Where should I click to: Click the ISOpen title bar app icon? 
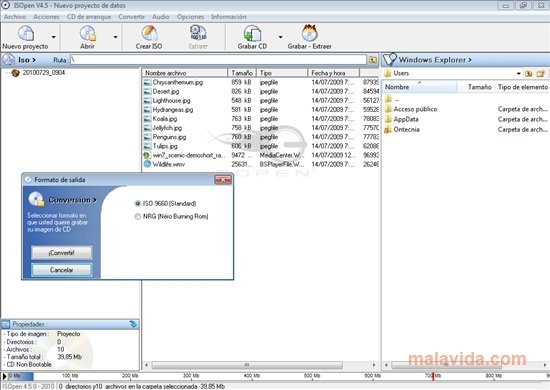(x=6, y=5)
